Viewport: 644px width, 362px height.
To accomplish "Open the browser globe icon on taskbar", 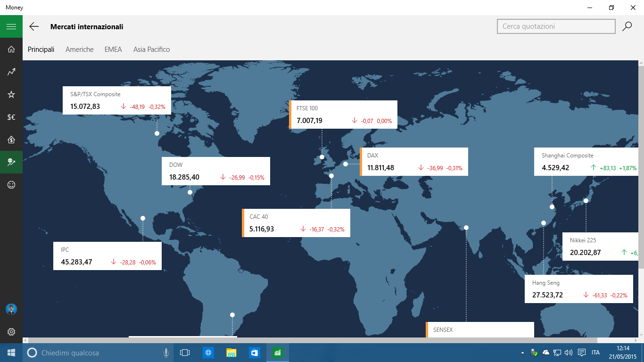I will (x=208, y=353).
